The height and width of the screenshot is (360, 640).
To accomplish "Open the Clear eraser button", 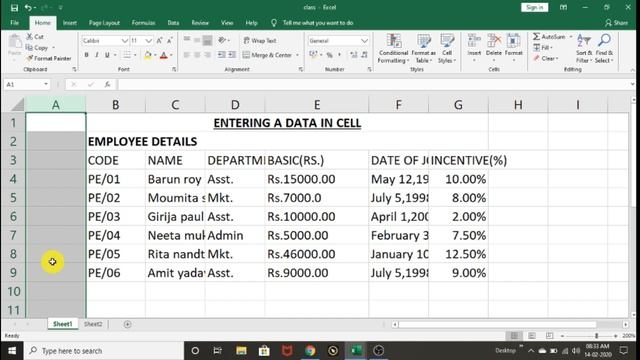I will click(546, 59).
